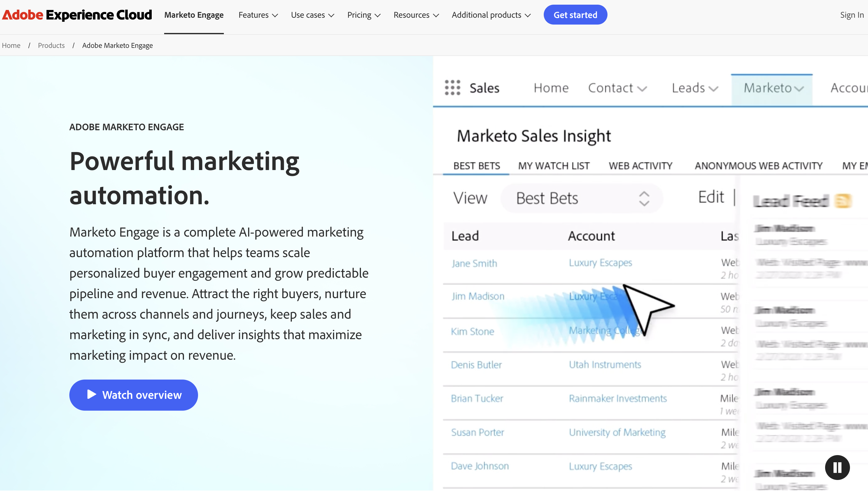This screenshot has height=498, width=868.
Task: Pause the hero video with the pause button
Action: pos(837,467)
